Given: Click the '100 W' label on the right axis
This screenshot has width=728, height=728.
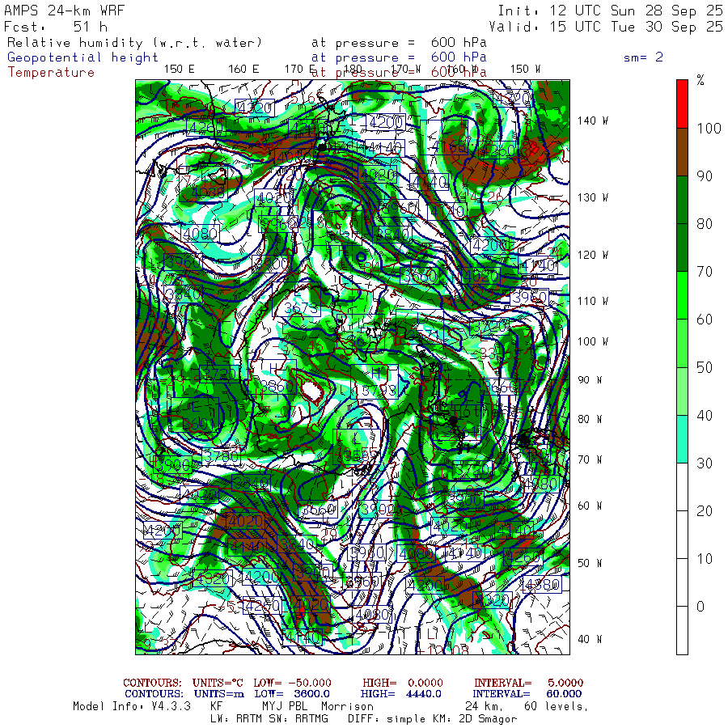Looking at the screenshot, I should tap(593, 341).
